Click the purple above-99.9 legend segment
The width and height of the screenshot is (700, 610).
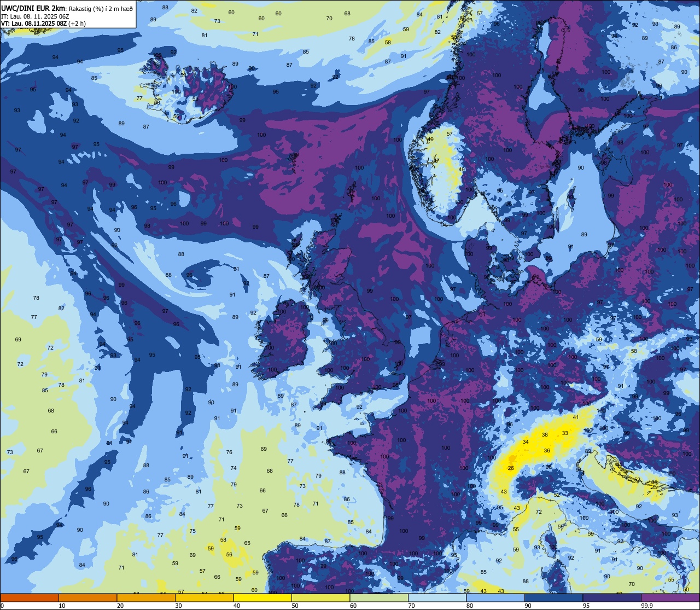click(670, 597)
